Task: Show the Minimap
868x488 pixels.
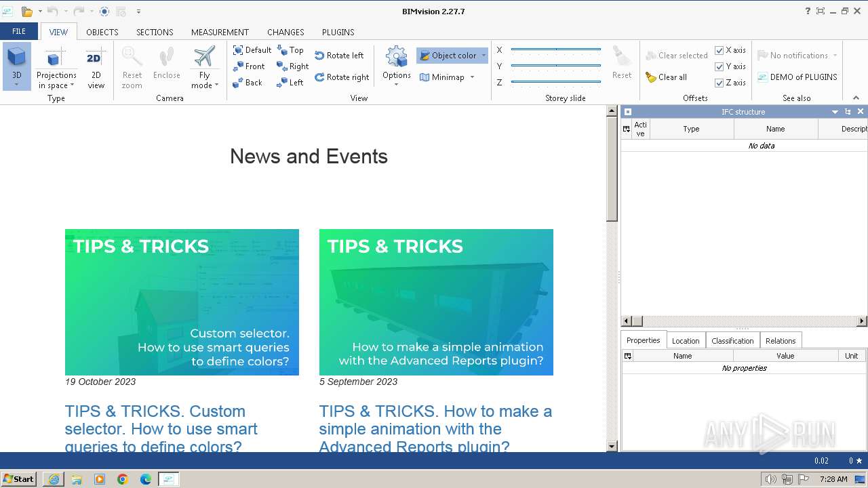Action: click(442, 77)
